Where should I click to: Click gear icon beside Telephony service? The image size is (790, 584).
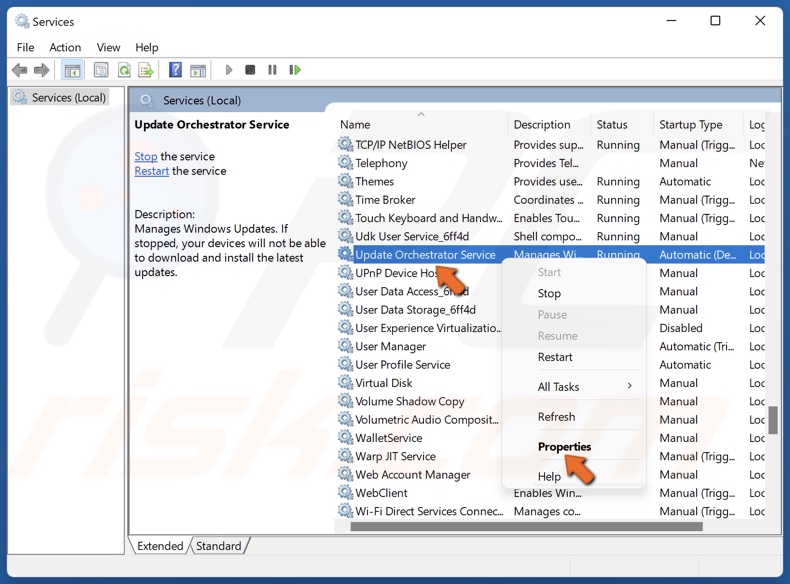[x=345, y=163]
